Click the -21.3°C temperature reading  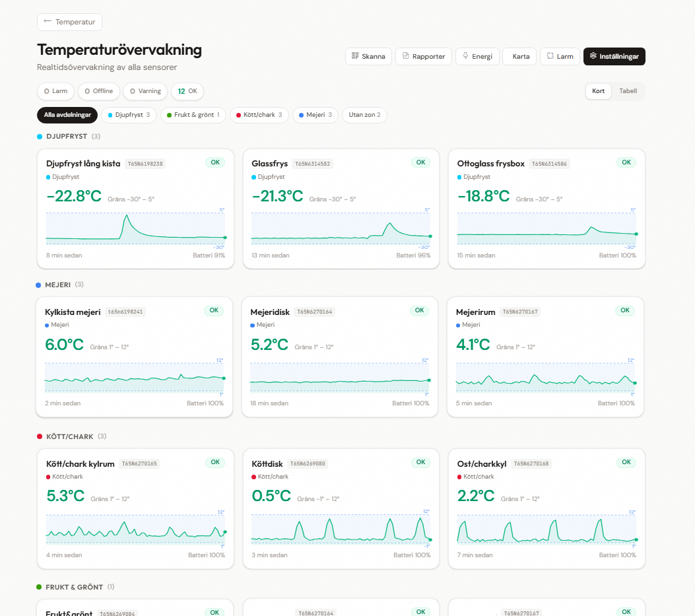tap(277, 196)
